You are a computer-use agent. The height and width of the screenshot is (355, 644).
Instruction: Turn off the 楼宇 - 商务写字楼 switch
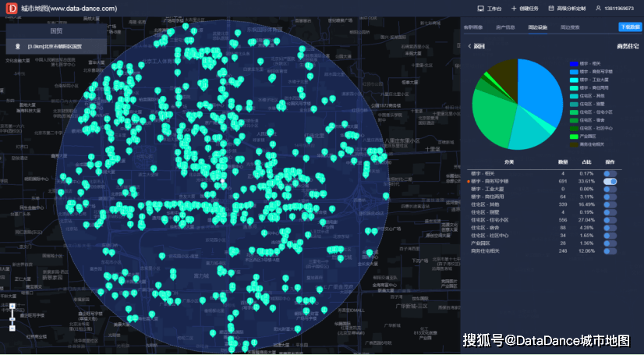(x=610, y=181)
